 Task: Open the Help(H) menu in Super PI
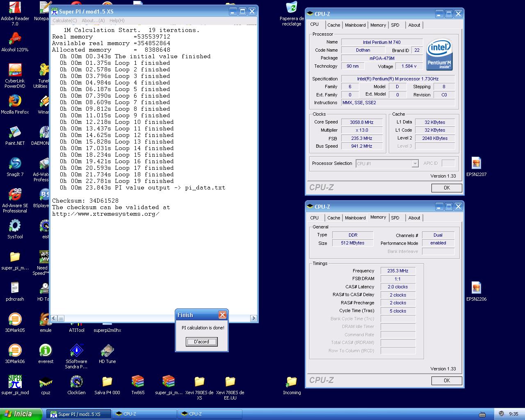pyautogui.click(x=117, y=21)
